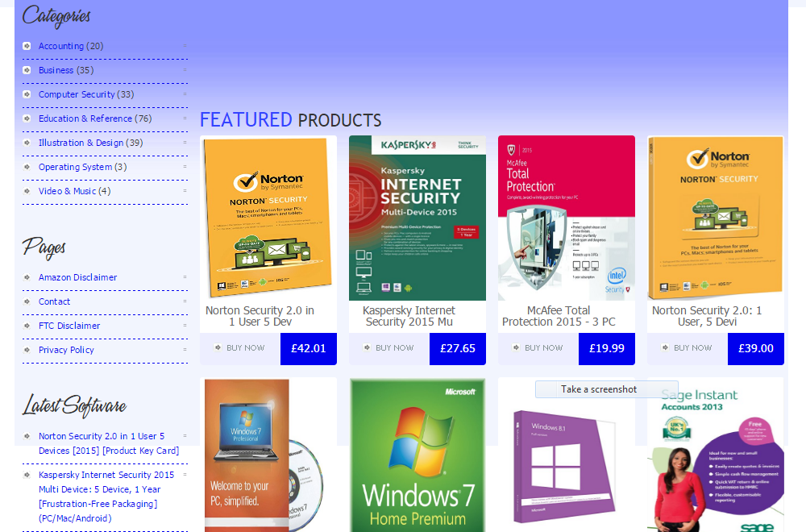
Task: Click arrow icon beside Computer Security category
Action: coord(27,94)
